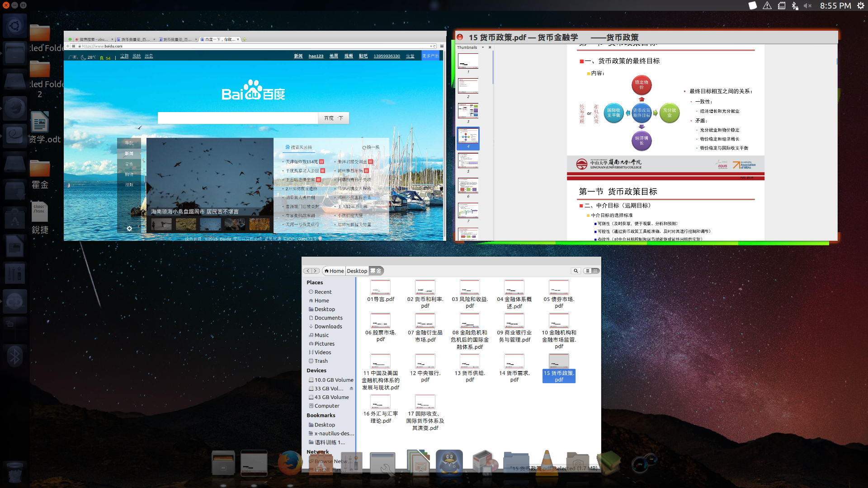Select file 06 股票市场.pdf
Image resolution: width=868 pixels, height=488 pixels.
coord(380,328)
